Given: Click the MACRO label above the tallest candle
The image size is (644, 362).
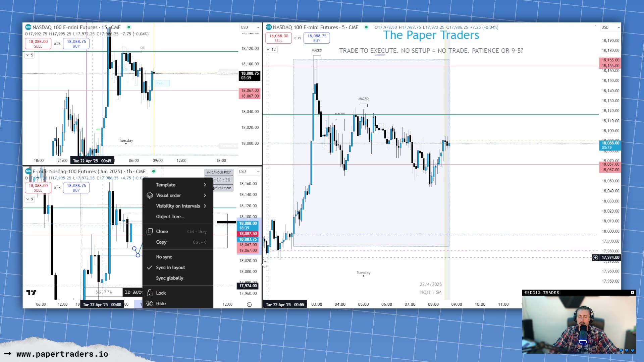Looking at the screenshot, I should (317, 51).
